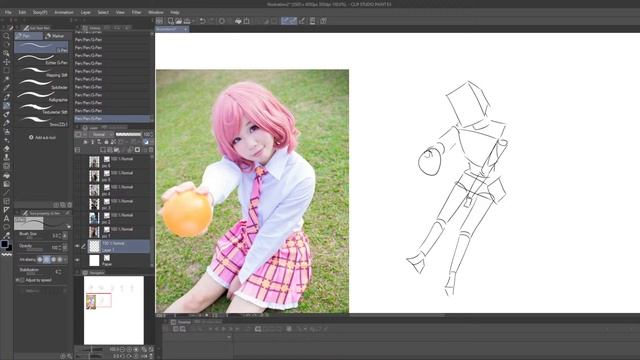Click the sub drawing color swatch
Image resolution: width=640 pixels, height=360 pixels.
9,247
